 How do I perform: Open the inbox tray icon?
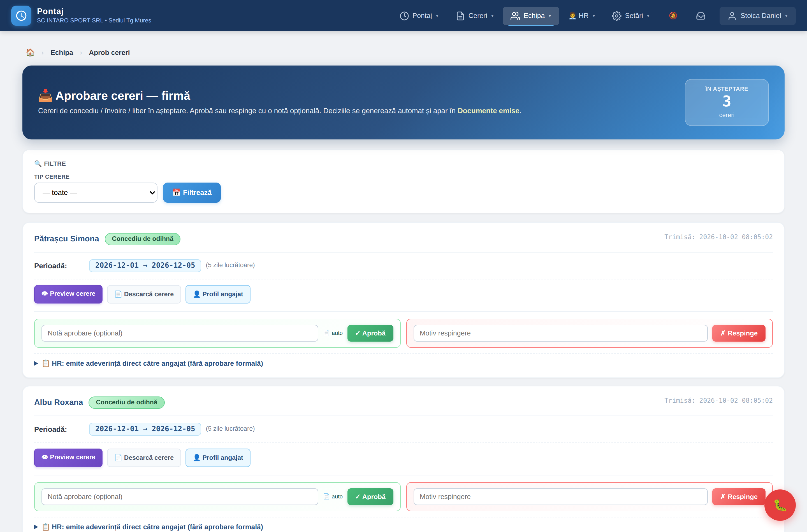pyautogui.click(x=701, y=16)
